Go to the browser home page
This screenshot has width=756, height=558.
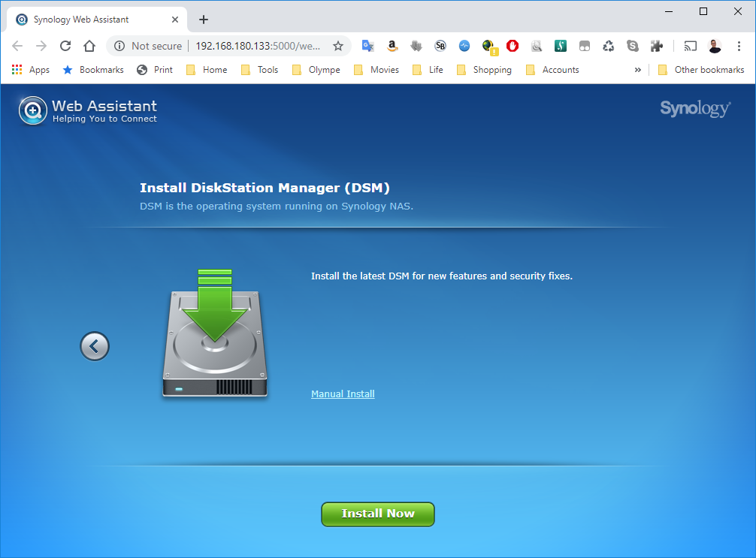point(89,46)
